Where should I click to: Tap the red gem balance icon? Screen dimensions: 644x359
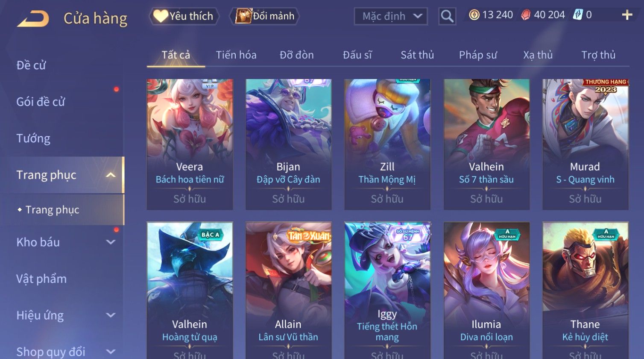526,15
